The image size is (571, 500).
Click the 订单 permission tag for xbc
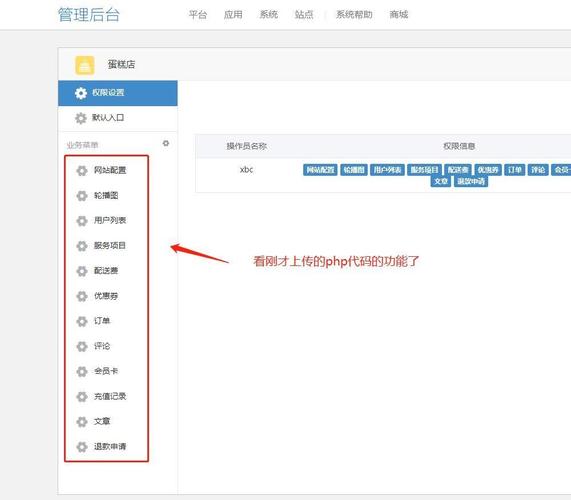pos(515,170)
